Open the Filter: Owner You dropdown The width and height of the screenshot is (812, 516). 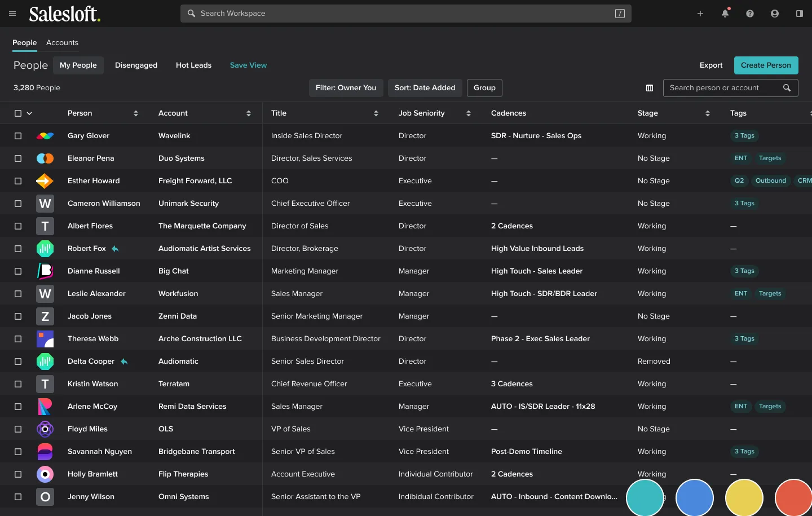(x=346, y=88)
